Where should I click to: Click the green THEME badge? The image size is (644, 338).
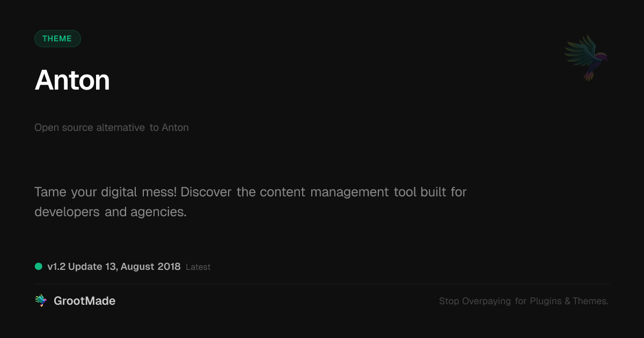point(57,39)
